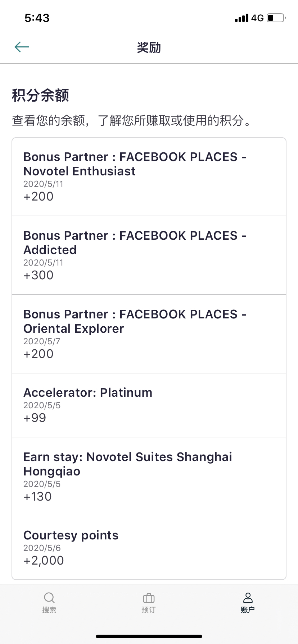Tap the +2,000 points amount
Image resolution: width=298 pixels, height=644 pixels.
click(44, 561)
